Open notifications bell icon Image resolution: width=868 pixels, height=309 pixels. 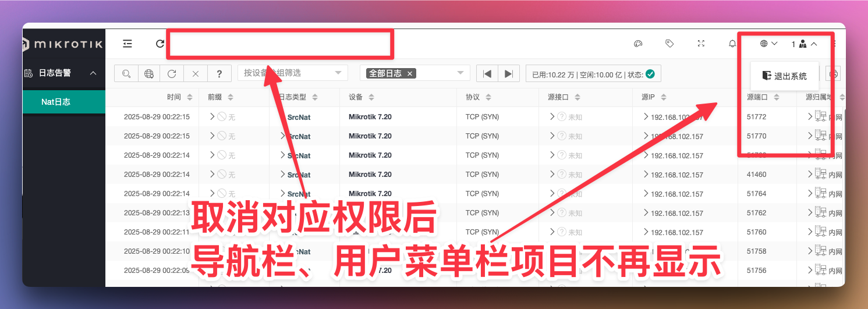coord(732,44)
